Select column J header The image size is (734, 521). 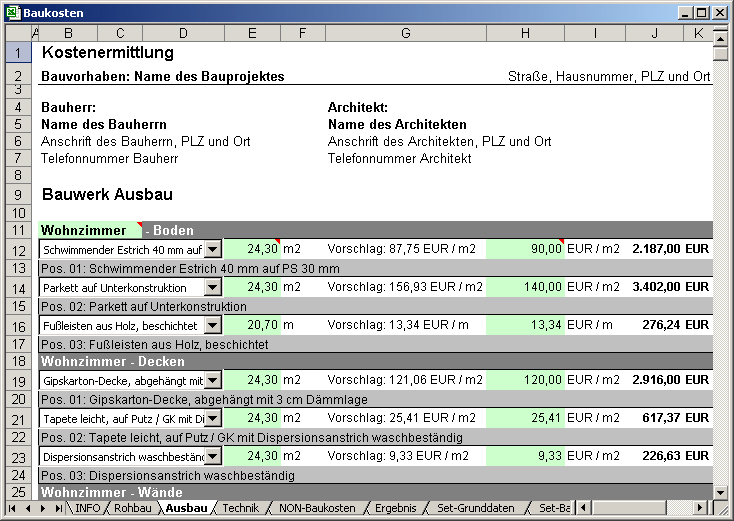coord(654,33)
